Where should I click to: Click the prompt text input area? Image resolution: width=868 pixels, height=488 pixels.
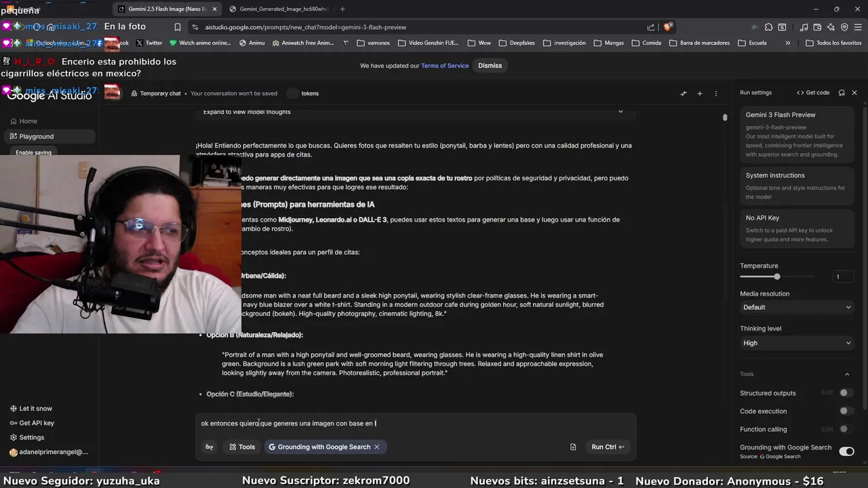click(415, 424)
